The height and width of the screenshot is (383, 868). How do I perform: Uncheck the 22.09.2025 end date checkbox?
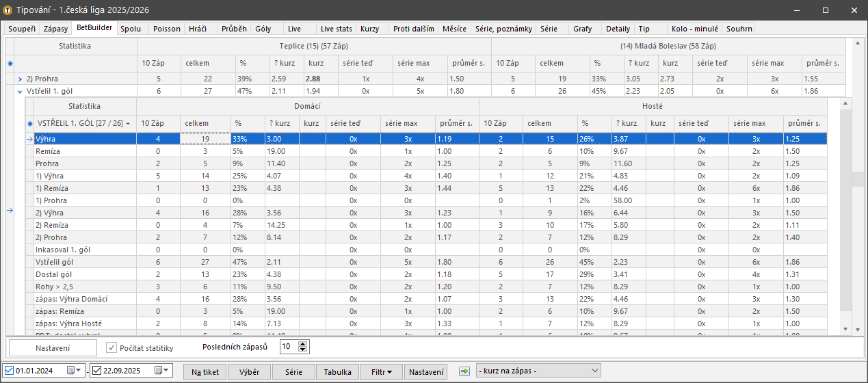pos(96,371)
